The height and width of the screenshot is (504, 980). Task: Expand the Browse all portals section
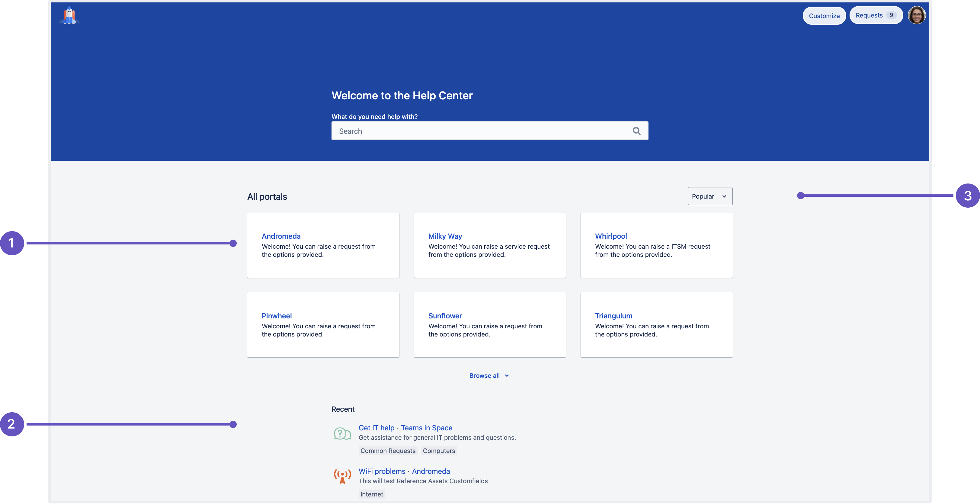click(489, 375)
